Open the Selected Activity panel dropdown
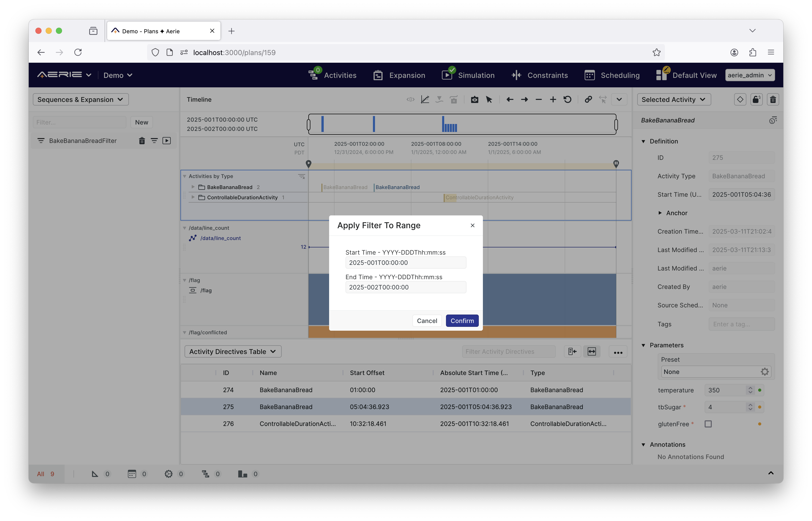The height and width of the screenshot is (521, 812). click(674, 99)
